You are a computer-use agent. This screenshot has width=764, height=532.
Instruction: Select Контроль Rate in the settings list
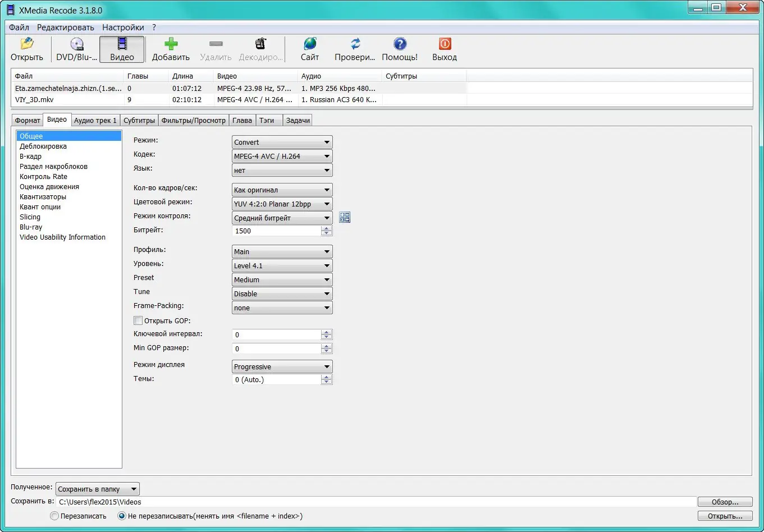(69, 176)
